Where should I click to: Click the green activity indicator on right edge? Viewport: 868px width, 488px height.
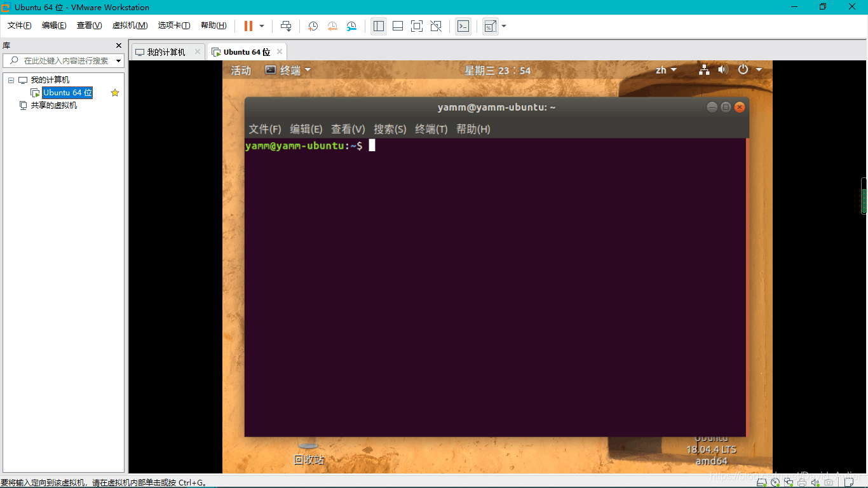[864, 196]
